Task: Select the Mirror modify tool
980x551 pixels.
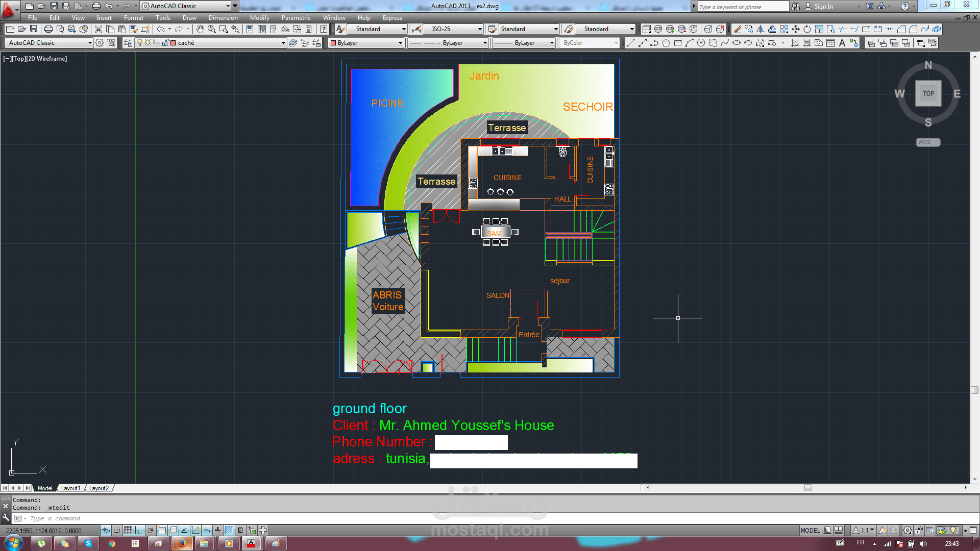Action: tap(761, 29)
